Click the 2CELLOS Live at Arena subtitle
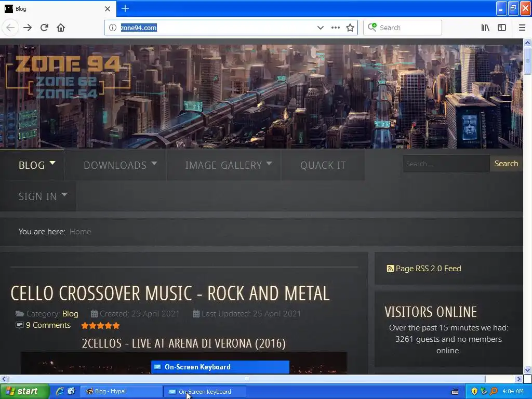532x399 pixels. coord(183,343)
